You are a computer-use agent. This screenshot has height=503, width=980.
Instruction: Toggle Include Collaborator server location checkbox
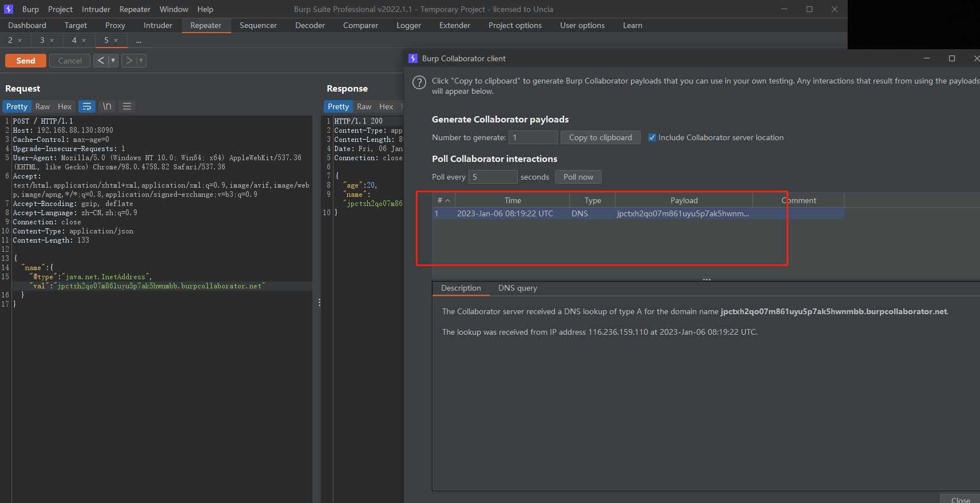tap(652, 137)
